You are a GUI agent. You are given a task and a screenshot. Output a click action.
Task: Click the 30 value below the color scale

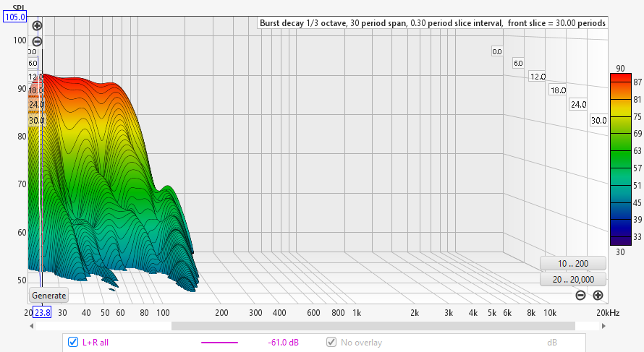(x=620, y=252)
